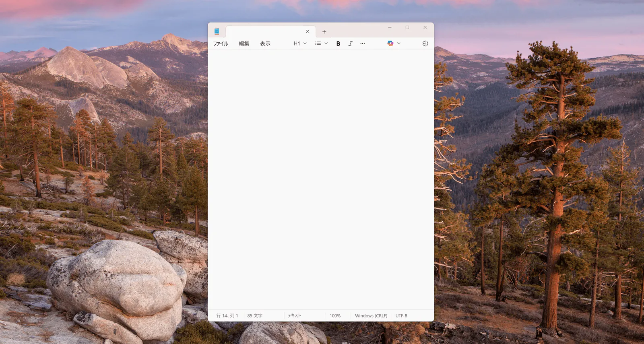This screenshot has height=344, width=644.
Task: Open the bulleted list dropdown
Action: 322,43
